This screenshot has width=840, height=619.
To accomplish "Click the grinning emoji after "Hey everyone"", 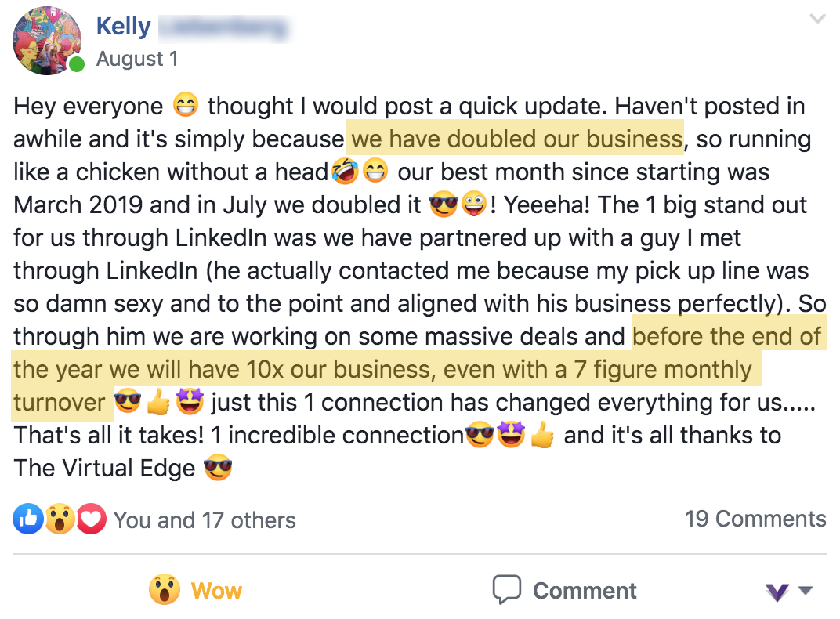I will pyautogui.click(x=185, y=106).
